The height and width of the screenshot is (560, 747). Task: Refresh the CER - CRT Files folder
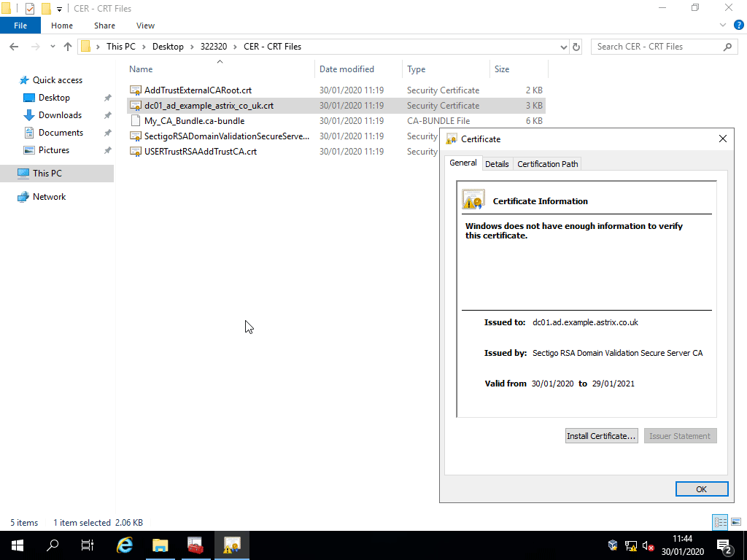coord(576,46)
